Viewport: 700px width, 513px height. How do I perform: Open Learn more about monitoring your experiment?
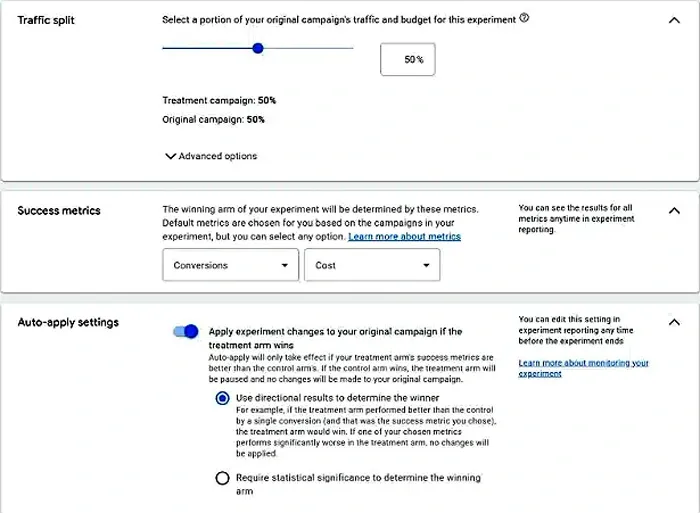(x=583, y=368)
